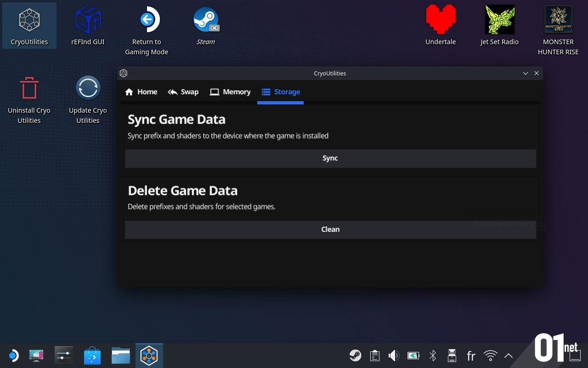Click the Clean button

(x=330, y=230)
